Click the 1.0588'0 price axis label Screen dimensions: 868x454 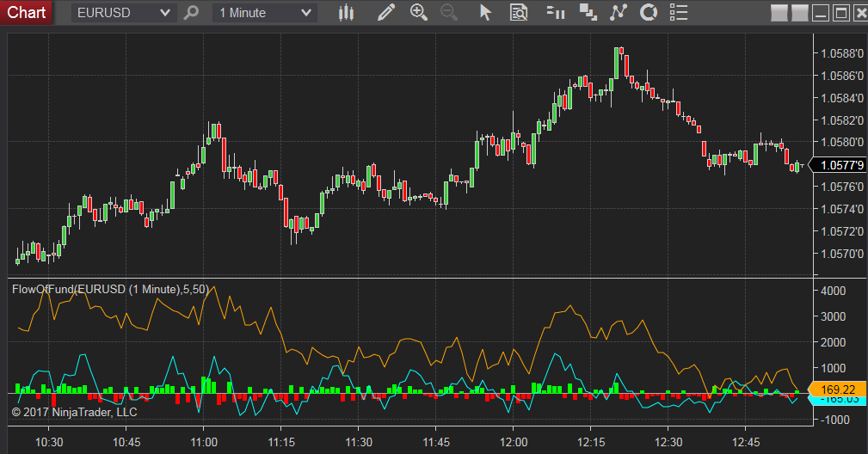pos(842,53)
